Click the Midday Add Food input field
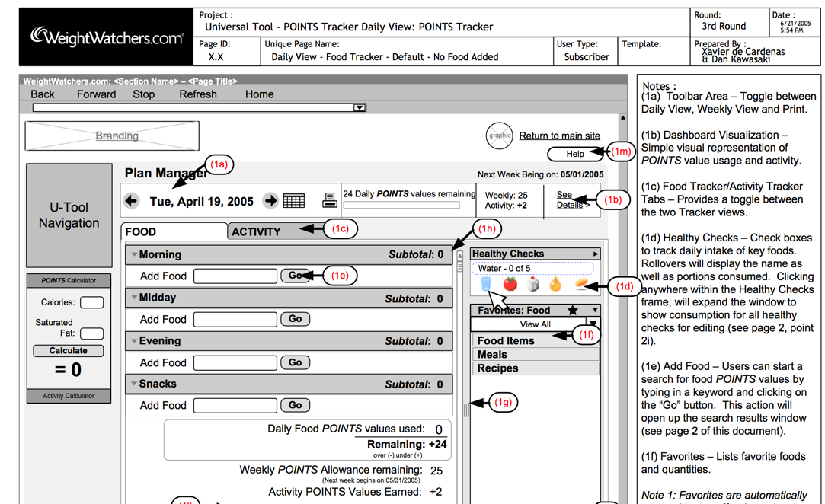Viewport: 825px width, 504px height. point(235,319)
